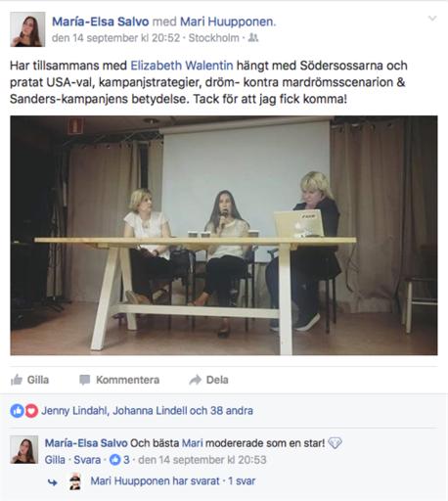Open the panel discussion photo
This screenshot has height=501, width=448.
[x=224, y=235]
